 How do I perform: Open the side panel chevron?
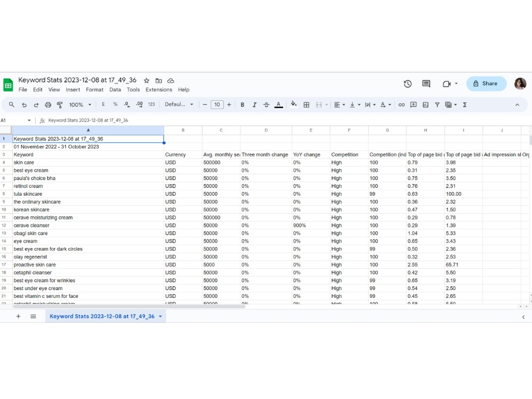tap(523, 317)
